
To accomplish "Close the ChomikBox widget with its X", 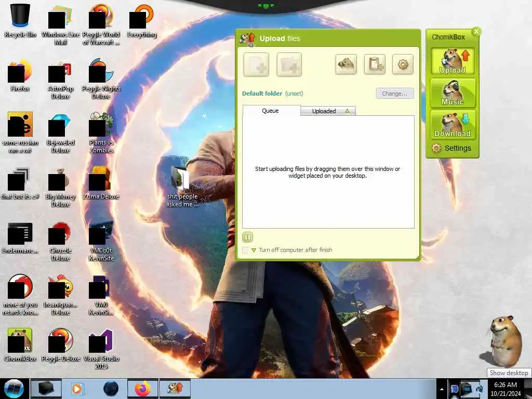I will click(476, 32).
